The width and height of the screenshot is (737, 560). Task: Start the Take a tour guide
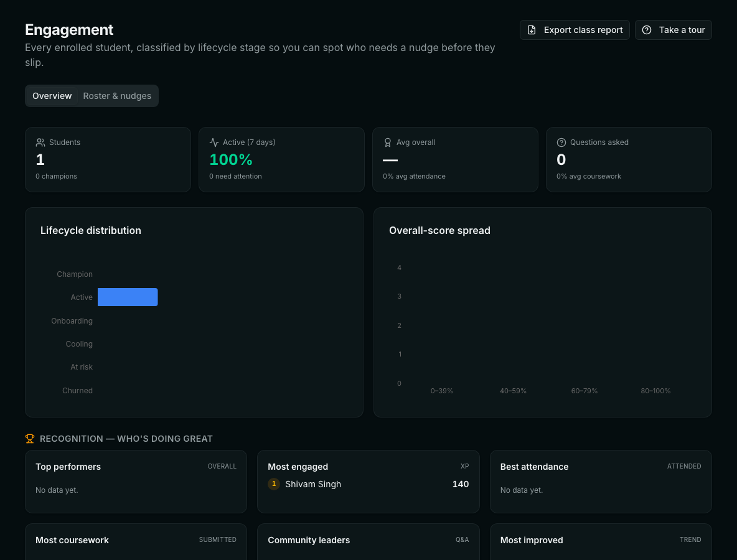(673, 30)
